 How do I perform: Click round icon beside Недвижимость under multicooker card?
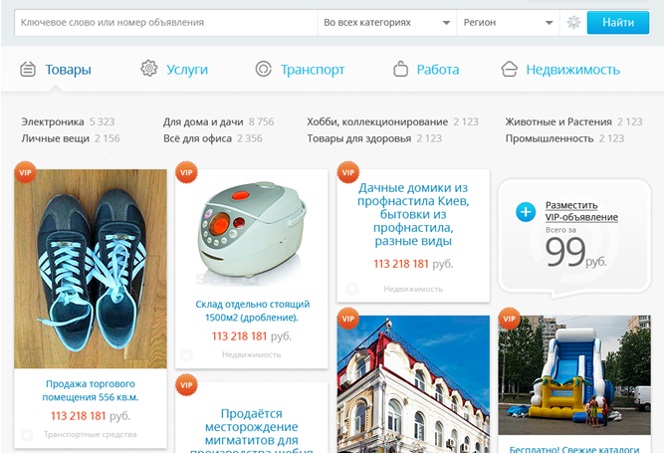[187, 354]
